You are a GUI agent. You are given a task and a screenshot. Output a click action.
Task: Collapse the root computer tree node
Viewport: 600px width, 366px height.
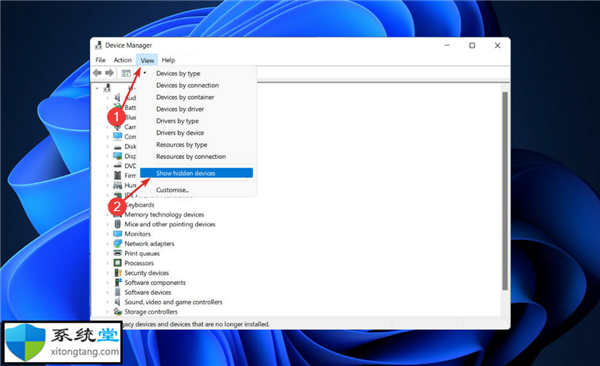[x=98, y=88]
